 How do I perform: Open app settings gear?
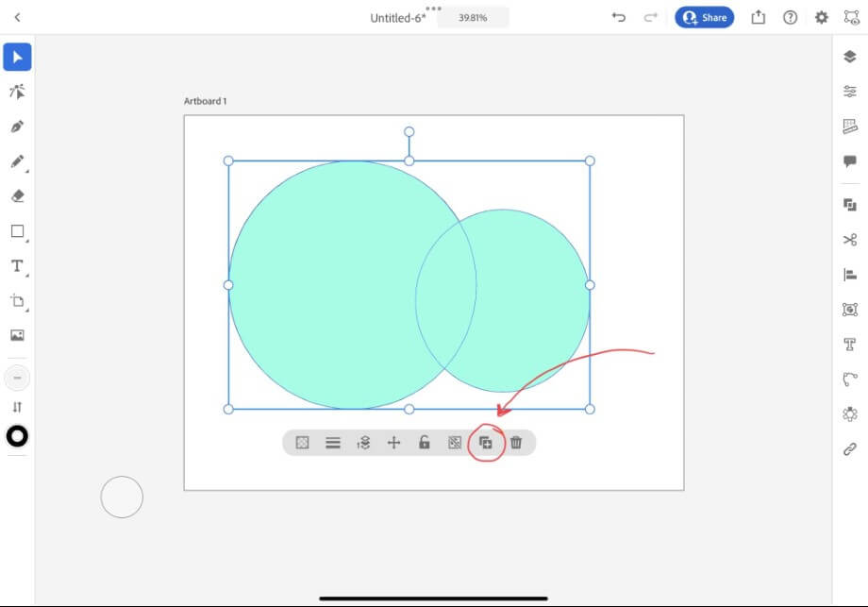(x=822, y=17)
